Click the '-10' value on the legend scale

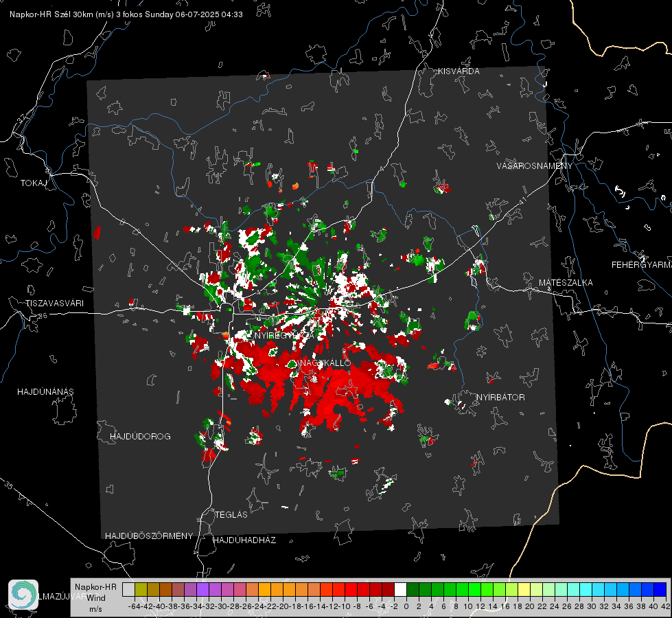click(x=345, y=606)
